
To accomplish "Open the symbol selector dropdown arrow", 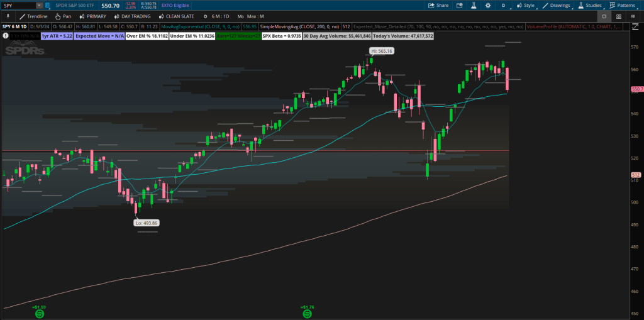I will point(39,5).
